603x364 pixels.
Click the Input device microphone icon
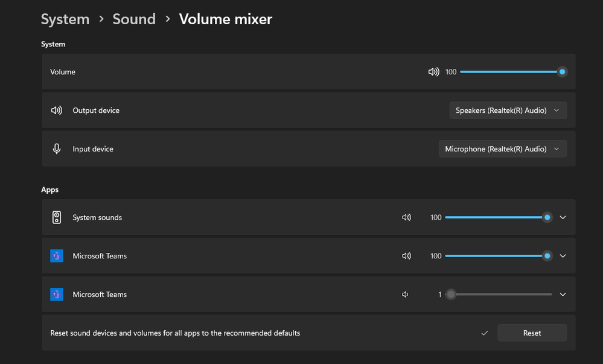tap(57, 149)
